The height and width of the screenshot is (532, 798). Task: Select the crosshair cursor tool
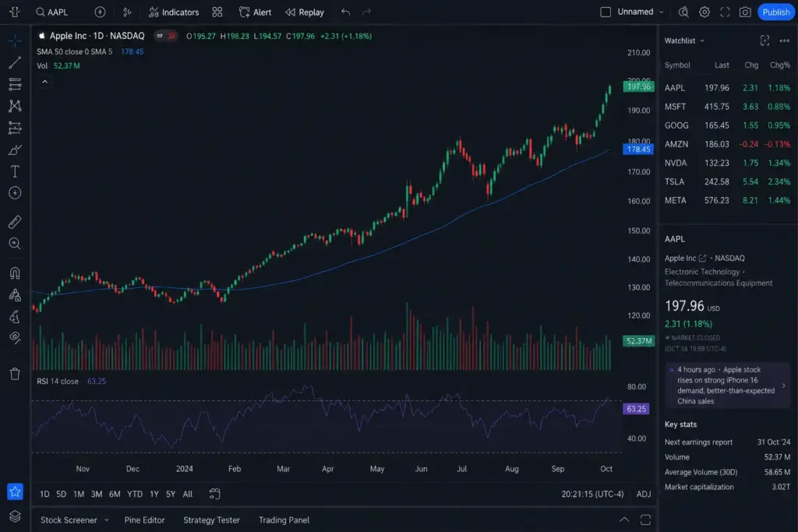pyautogui.click(x=15, y=41)
